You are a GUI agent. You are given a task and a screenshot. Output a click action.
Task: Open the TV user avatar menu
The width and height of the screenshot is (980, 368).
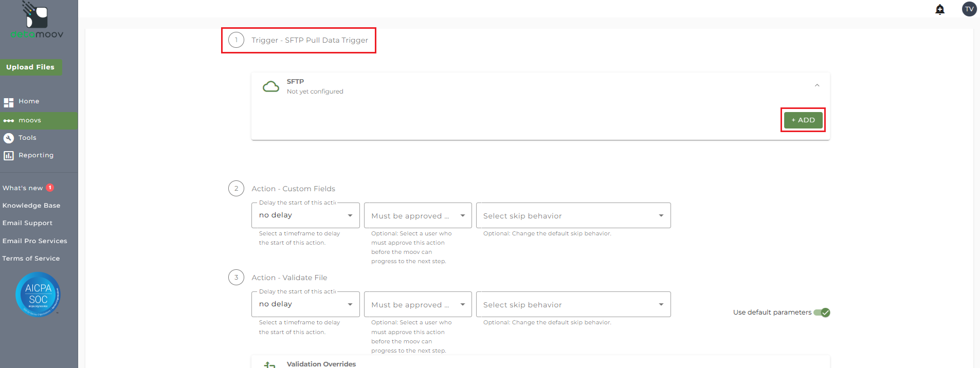[x=969, y=9]
